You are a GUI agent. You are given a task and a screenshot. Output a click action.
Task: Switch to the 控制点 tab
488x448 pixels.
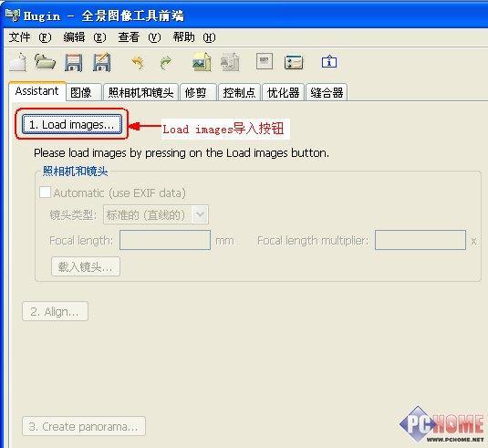239,92
